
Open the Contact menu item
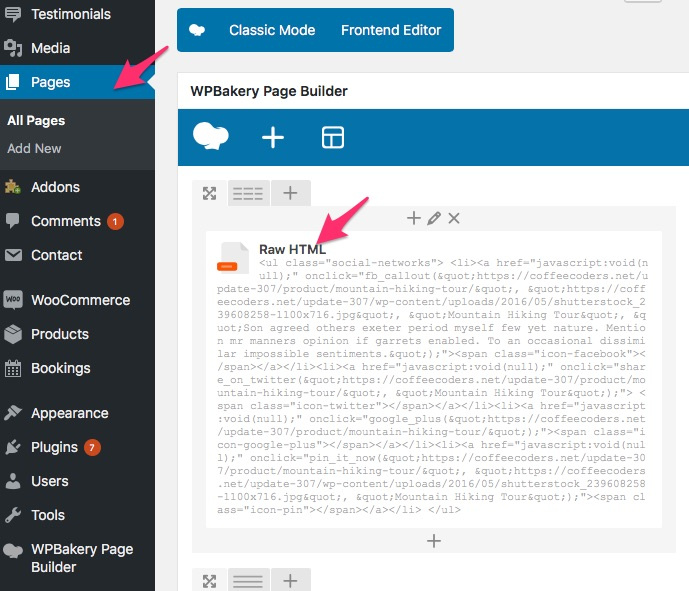pyautogui.click(x=56, y=255)
